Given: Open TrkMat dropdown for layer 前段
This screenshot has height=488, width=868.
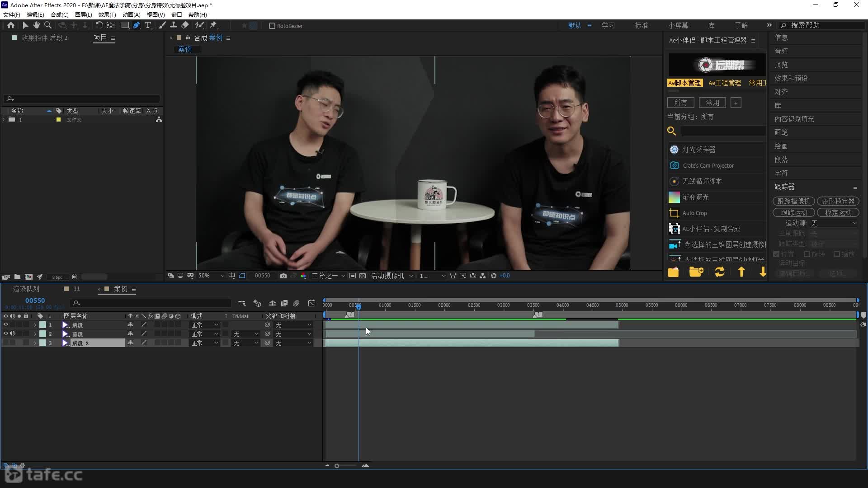Looking at the screenshot, I should [x=245, y=334].
